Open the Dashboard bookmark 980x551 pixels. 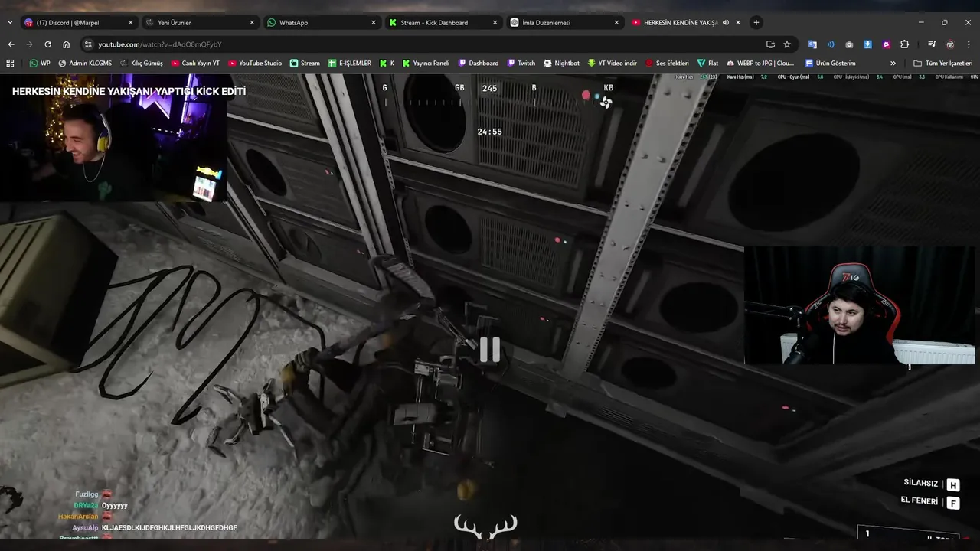(479, 63)
